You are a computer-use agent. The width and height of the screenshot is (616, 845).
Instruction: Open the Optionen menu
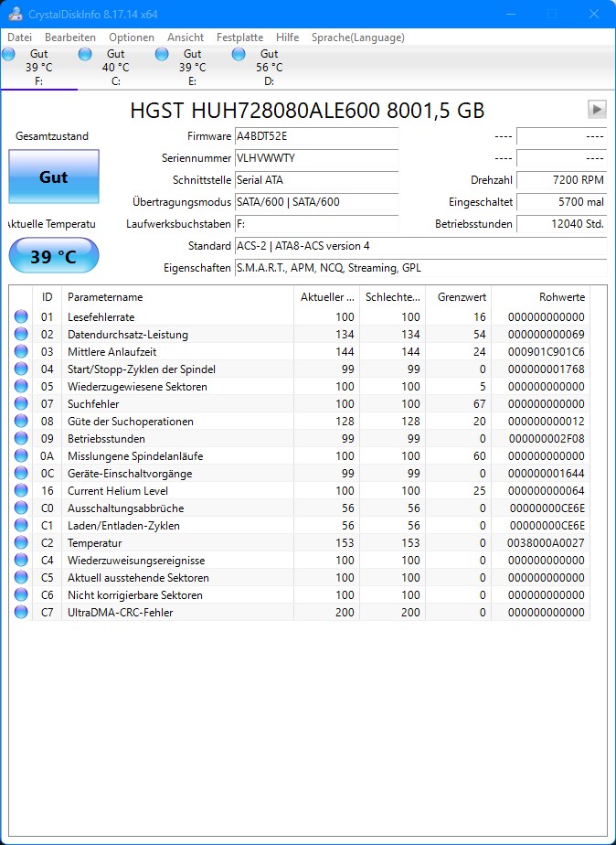coord(132,37)
